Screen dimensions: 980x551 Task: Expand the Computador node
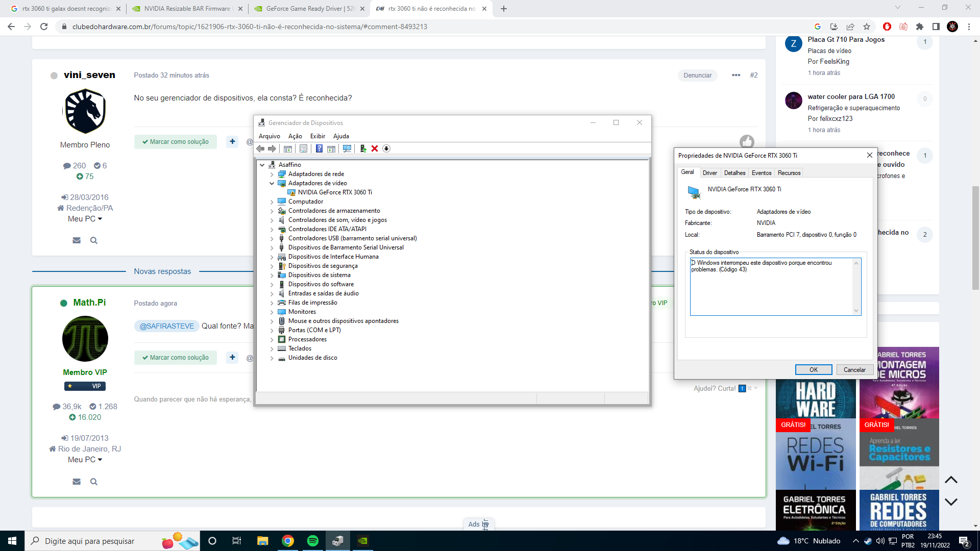272,202
